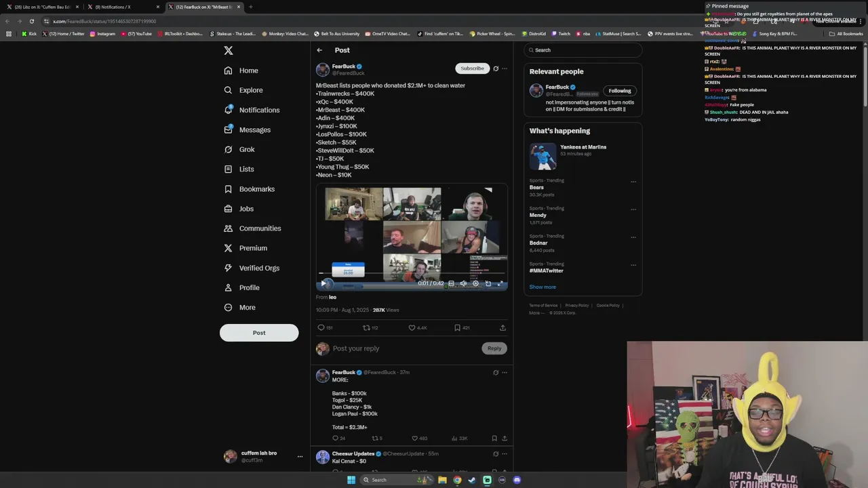Open account menu beside cuffem lah bro
Viewport: 868px width, 488px height.
pos(300,457)
